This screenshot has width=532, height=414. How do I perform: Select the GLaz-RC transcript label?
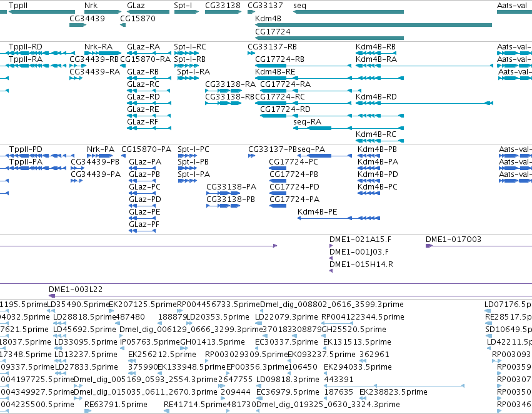[x=143, y=84]
